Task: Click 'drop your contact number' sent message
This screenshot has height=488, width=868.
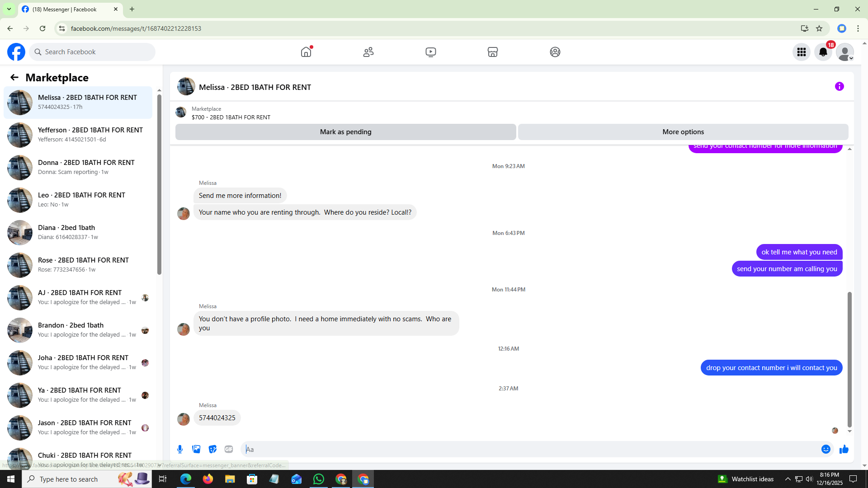Action: click(772, 368)
